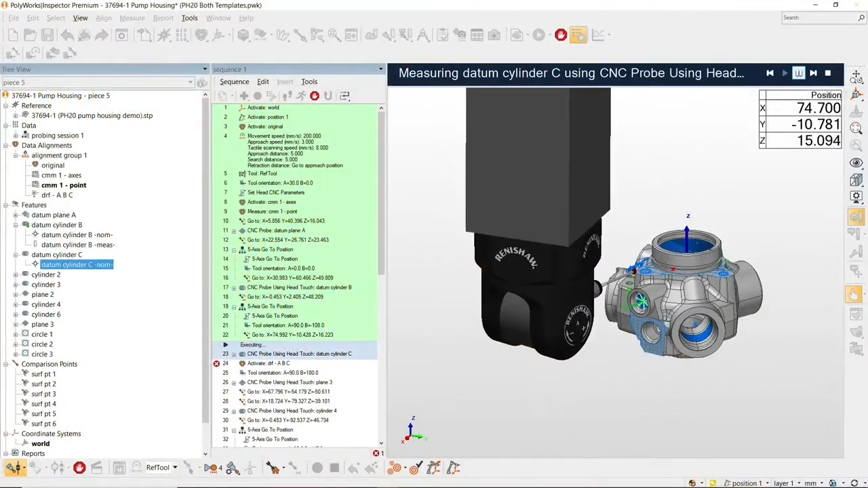Click the red stop hand icon in bottom toolbar
The width and height of the screenshot is (868, 488).
(79, 468)
